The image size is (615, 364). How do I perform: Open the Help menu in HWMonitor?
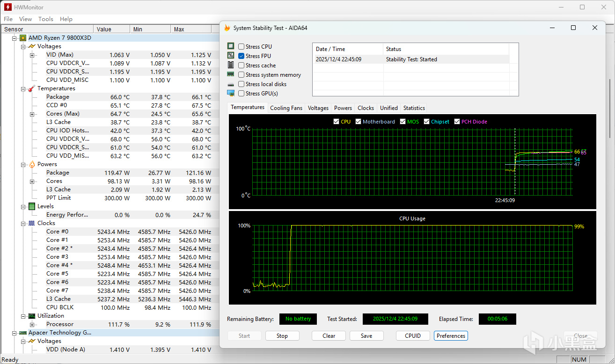pos(66,19)
